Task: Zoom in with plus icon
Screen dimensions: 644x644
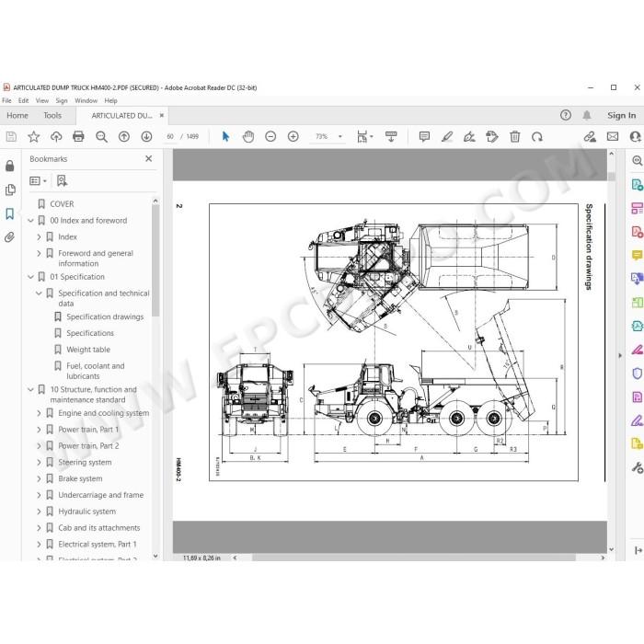Action: coord(293,136)
